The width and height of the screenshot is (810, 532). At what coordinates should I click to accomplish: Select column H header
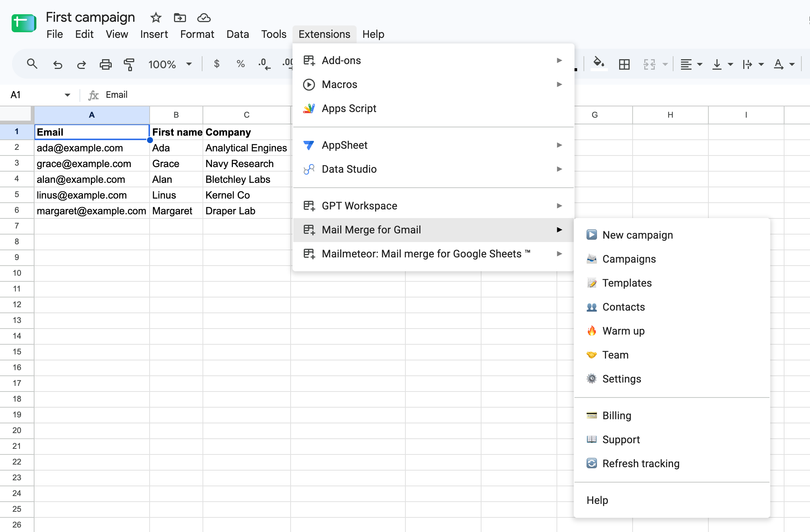coord(670,115)
